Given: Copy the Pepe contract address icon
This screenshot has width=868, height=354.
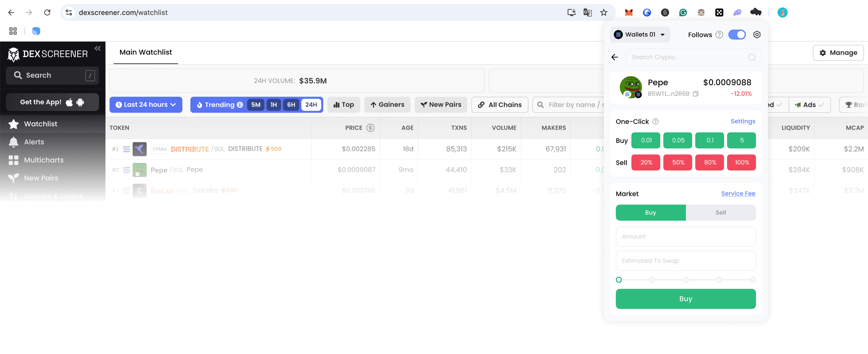Looking at the screenshot, I should pos(695,94).
